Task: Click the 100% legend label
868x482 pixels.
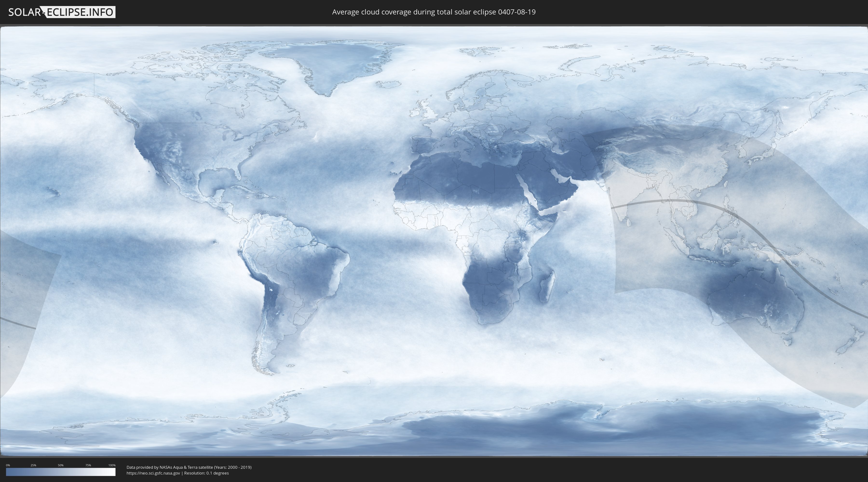Action: pos(112,465)
